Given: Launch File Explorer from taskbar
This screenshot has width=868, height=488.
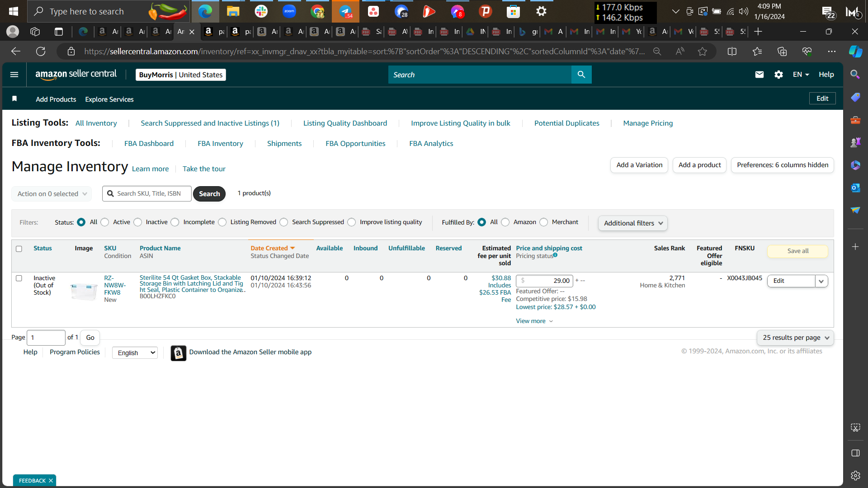Looking at the screenshot, I should [233, 11].
